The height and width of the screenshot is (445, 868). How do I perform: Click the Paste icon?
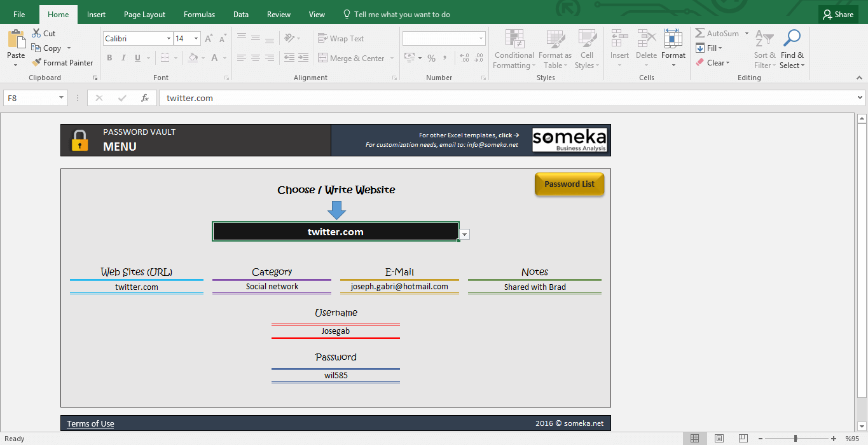pos(16,39)
